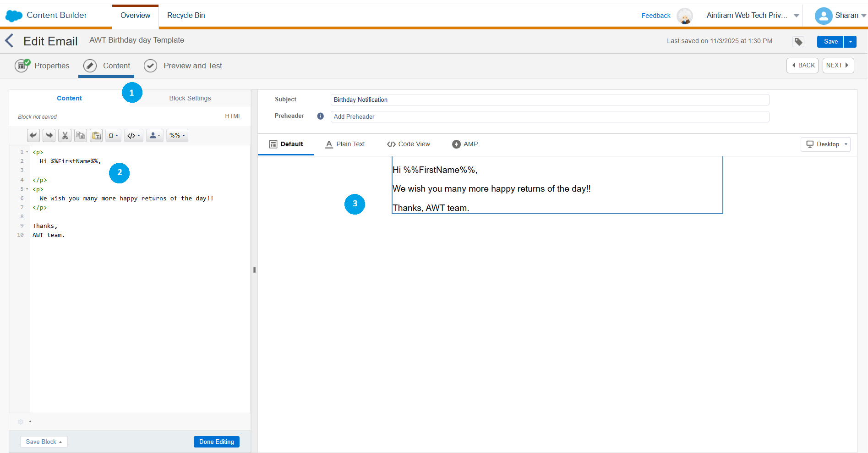Click the Subject input field
Screen dimensions: 868x453
(549, 99)
